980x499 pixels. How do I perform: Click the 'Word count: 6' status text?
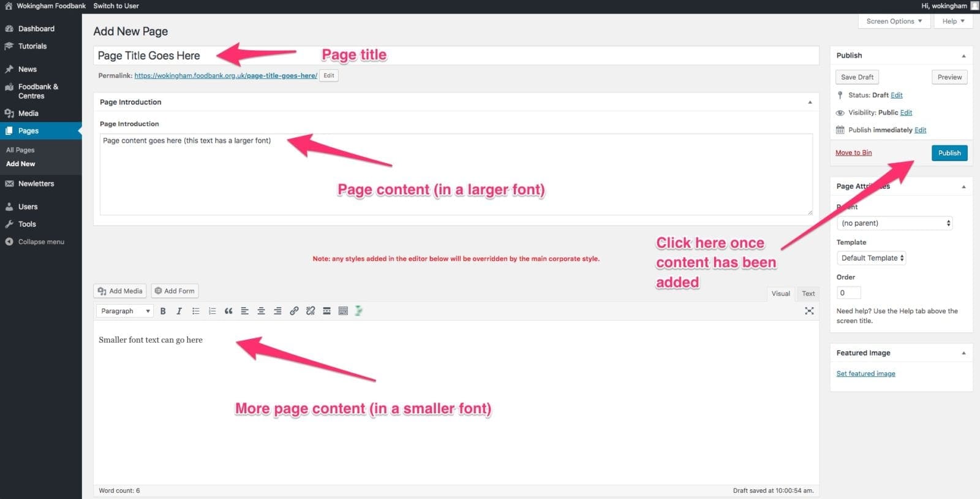[119, 490]
